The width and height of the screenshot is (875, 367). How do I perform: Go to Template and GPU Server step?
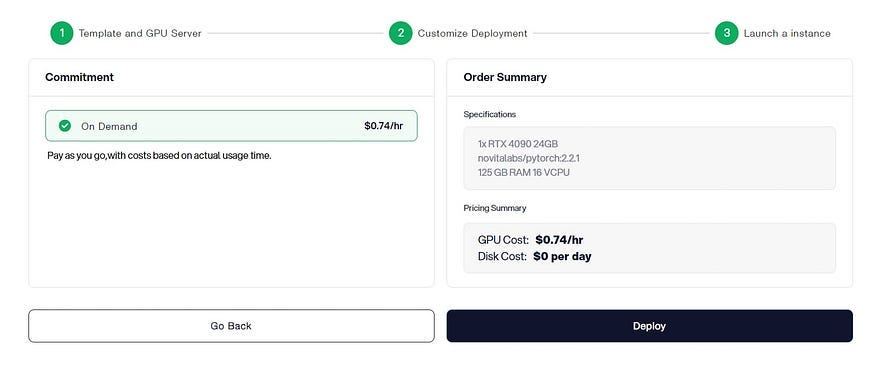[140, 33]
